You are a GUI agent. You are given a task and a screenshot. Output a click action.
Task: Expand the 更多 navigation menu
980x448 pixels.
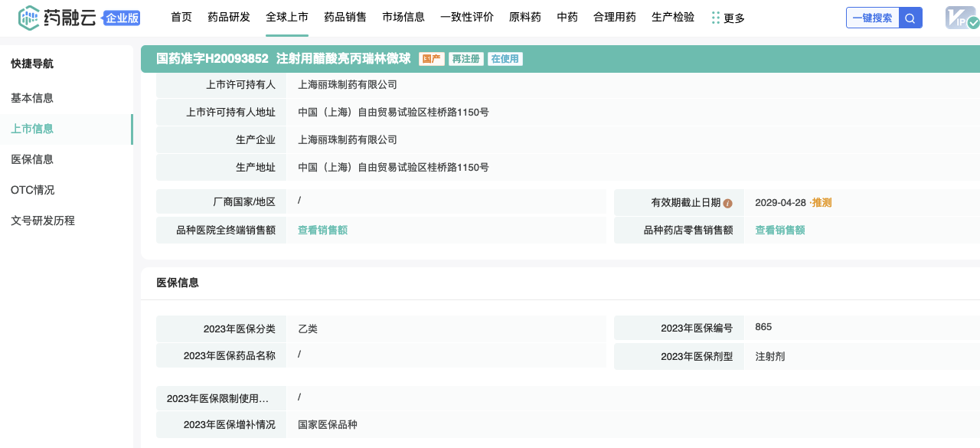point(733,18)
